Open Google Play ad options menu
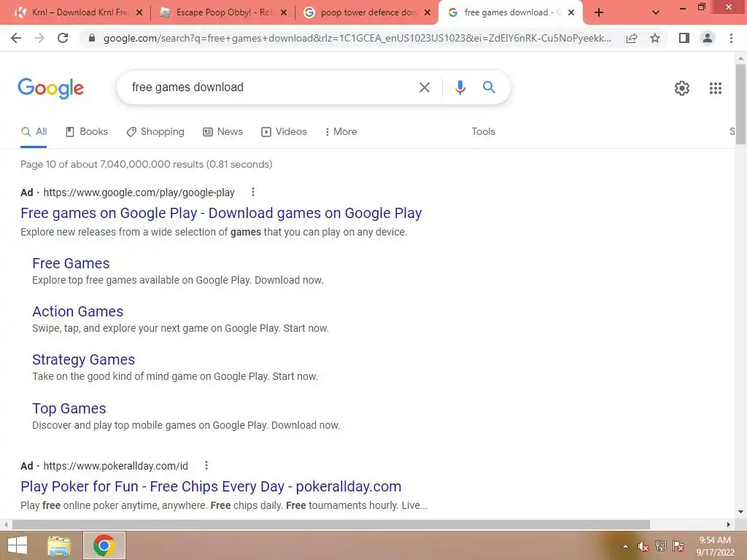This screenshot has width=747, height=560. (253, 192)
